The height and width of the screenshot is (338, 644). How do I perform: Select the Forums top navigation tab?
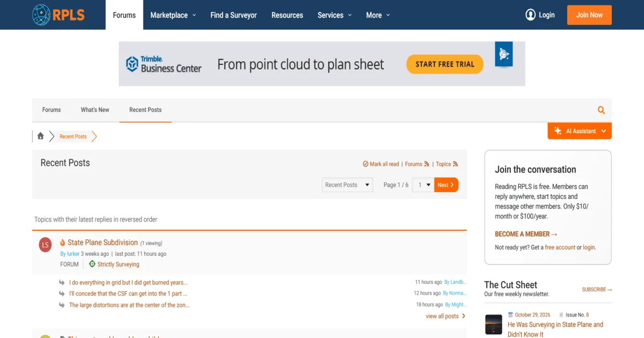pos(125,15)
